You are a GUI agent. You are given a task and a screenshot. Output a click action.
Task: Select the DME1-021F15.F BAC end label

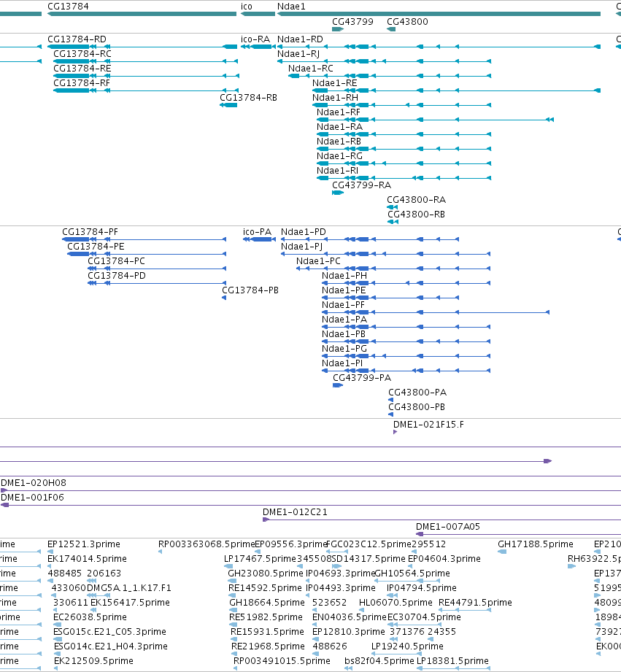coord(428,424)
